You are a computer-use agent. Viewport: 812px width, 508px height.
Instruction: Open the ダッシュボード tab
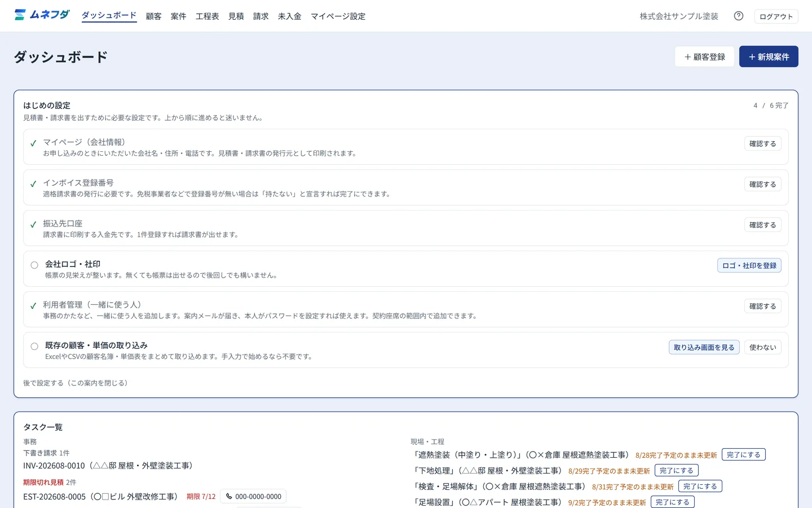(109, 16)
